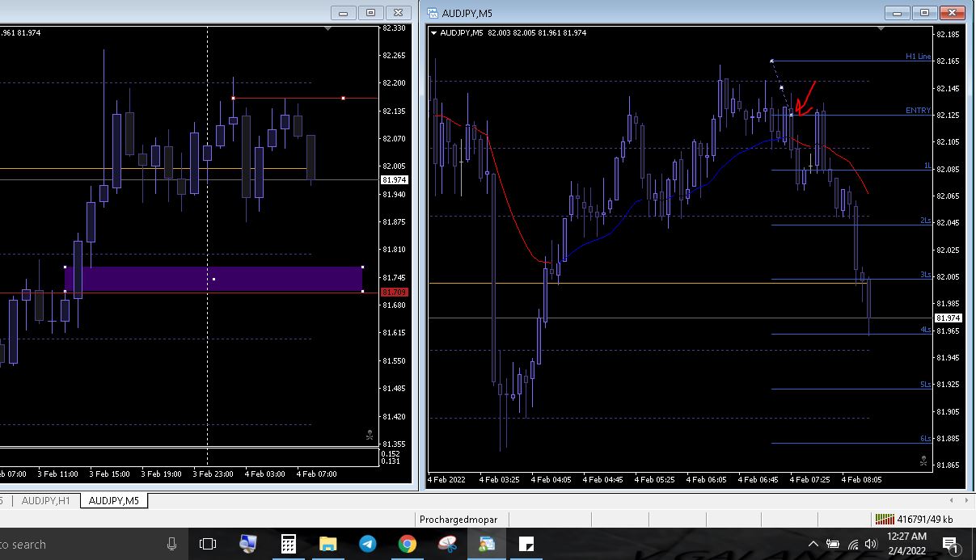Minimize the left chart window
976x560 pixels.
(344, 13)
